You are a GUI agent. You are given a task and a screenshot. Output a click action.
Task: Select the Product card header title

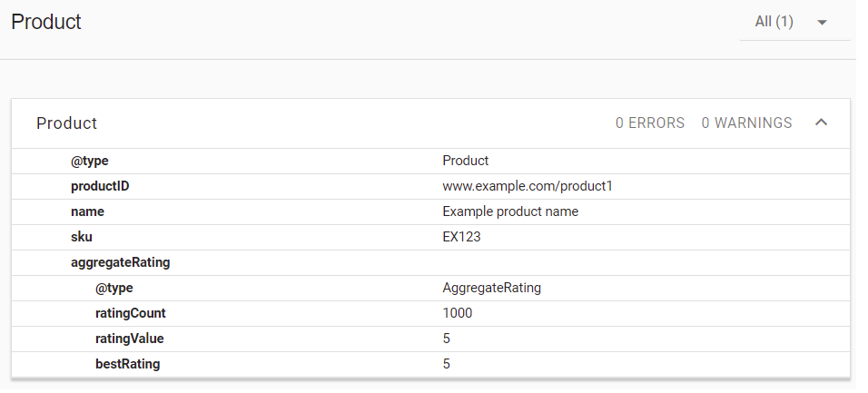66,123
